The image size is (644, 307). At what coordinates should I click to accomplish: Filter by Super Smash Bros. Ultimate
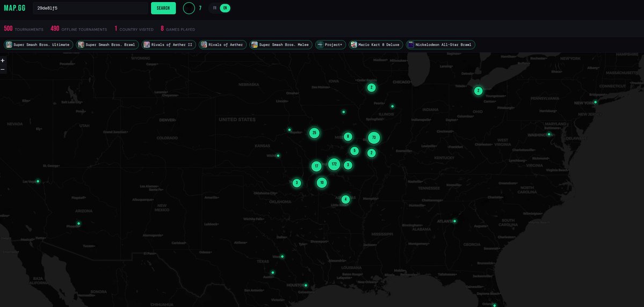click(x=39, y=45)
